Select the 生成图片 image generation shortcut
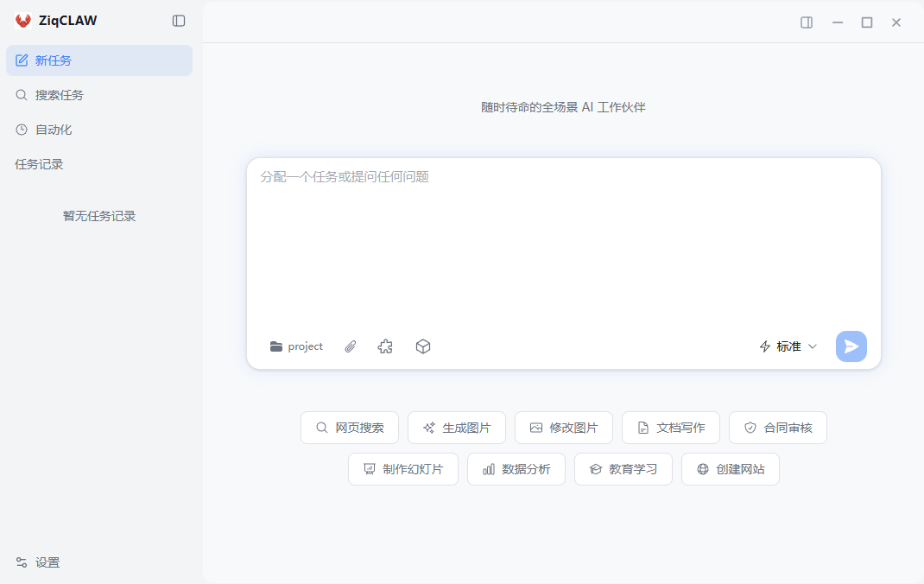 tap(456, 427)
